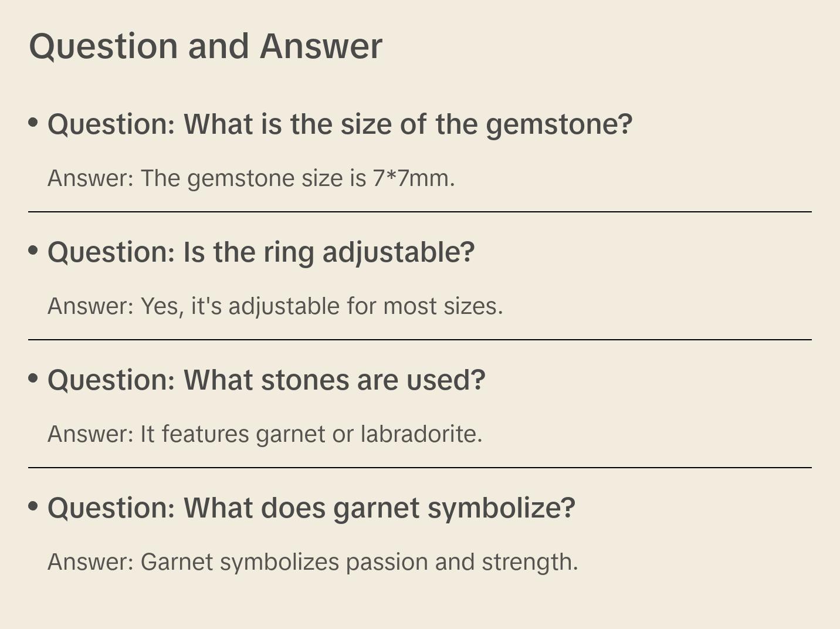Click "Answer:" label before "Yes, it's adjustable"
Viewport: 840px width, 629px height.
pos(91,306)
